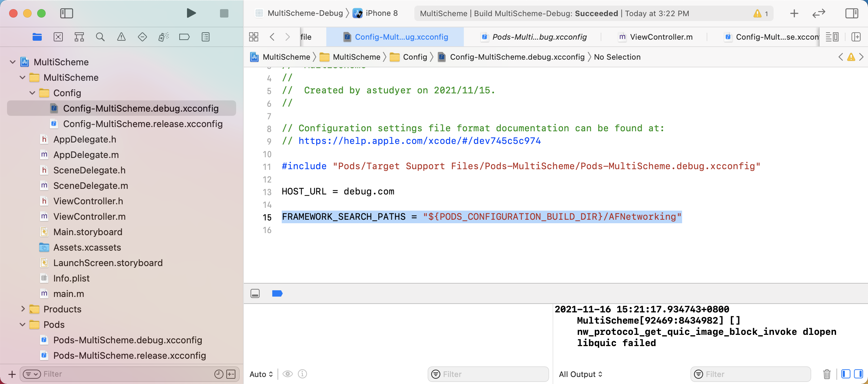
Task: Run the MultiScheme-Debug build
Action: coord(191,13)
